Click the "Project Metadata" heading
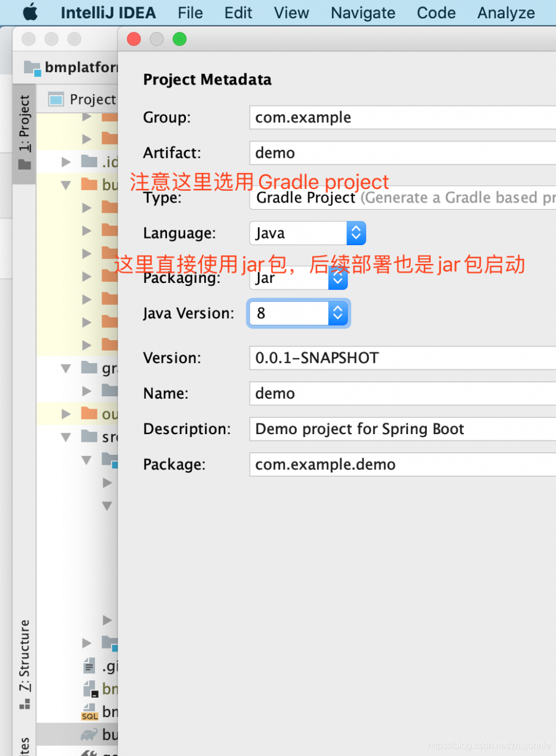The width and height of the screenshot is (556, 756). pos(207,80)
